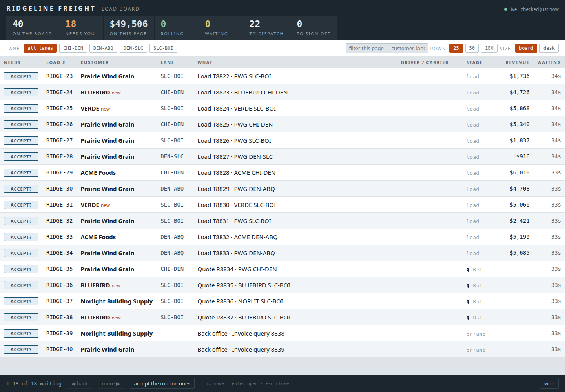Click the $6,010 revenue value

click(x=519, y=173)
